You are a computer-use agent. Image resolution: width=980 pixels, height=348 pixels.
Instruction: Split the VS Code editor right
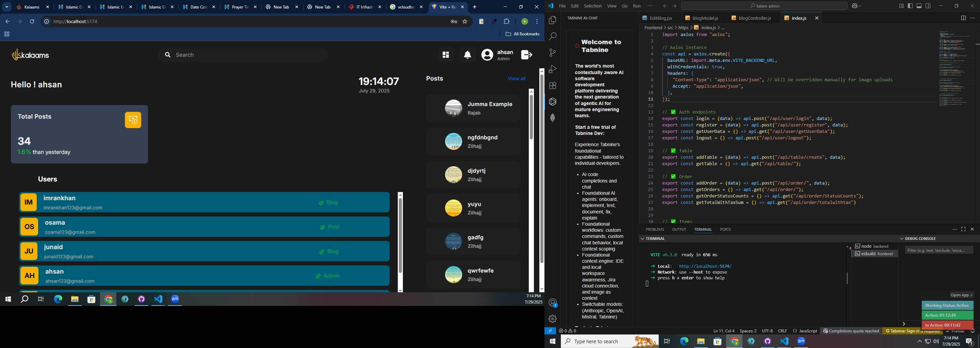click(963, 18)
